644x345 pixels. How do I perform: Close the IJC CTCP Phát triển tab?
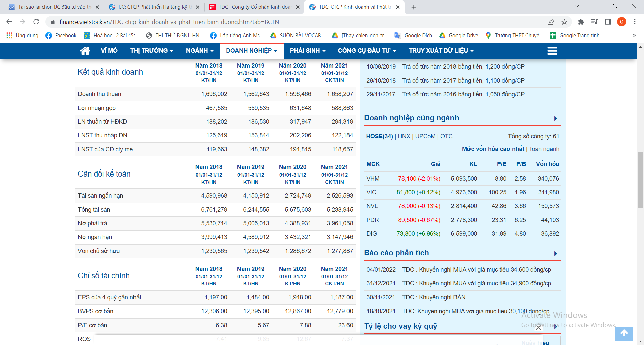point(197,7)
